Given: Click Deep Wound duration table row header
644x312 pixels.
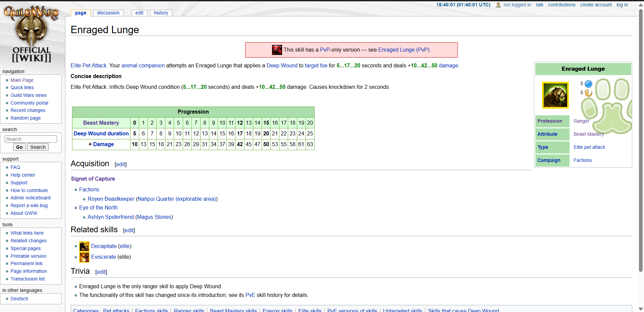Looking at the screenshot, I should pos(101,134).
